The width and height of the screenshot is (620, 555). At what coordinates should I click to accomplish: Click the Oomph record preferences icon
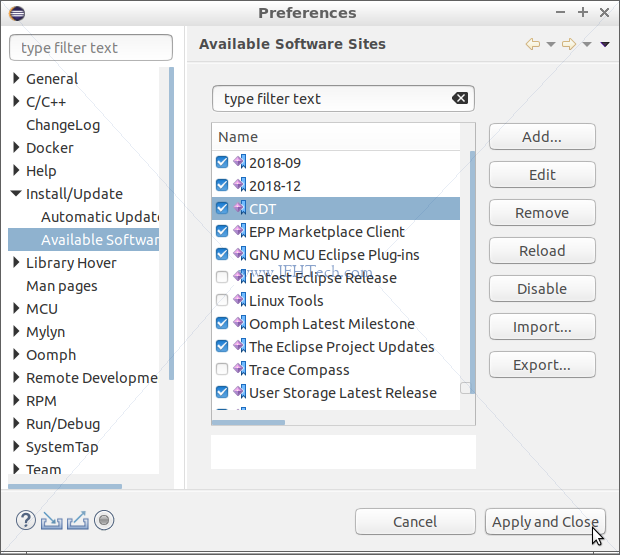pos(104,520)
